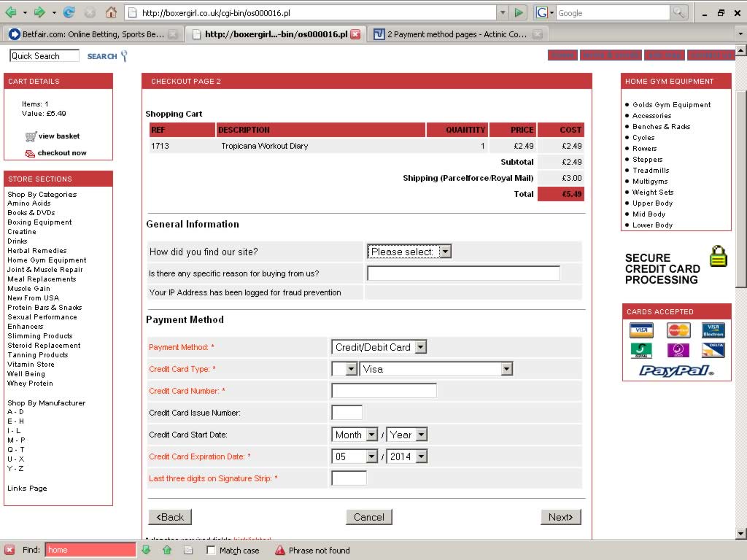Image resolution: width=747 pixels, height=560 pixels.
Task: Find next match with green down arrow
Action: 146,550
